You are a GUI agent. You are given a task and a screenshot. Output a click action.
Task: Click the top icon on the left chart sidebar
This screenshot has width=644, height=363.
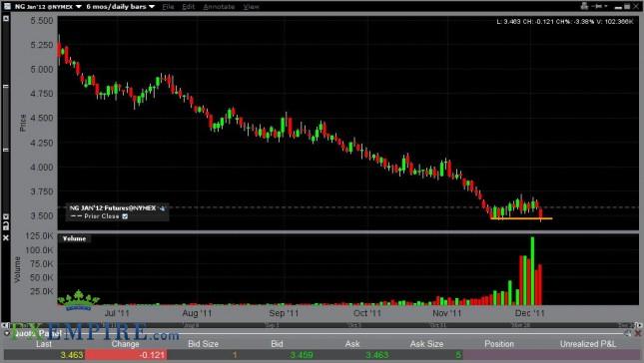(x=6, y=19)
